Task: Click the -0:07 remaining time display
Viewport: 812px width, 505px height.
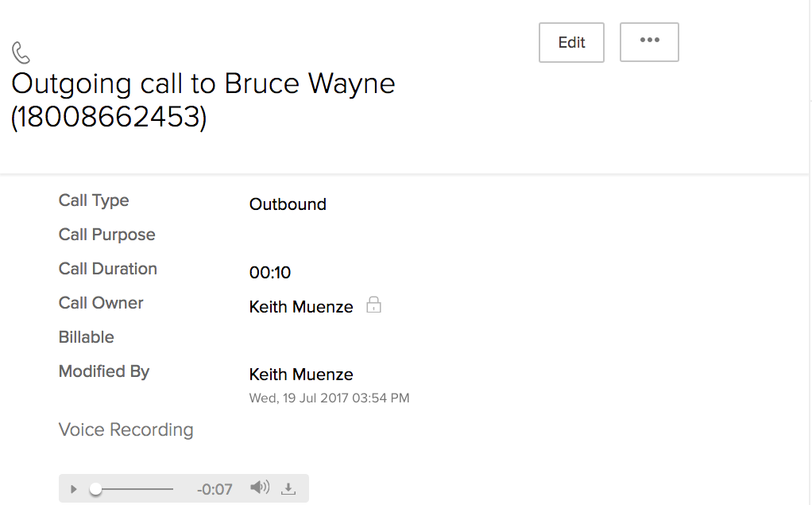Action: pos(215,489)
